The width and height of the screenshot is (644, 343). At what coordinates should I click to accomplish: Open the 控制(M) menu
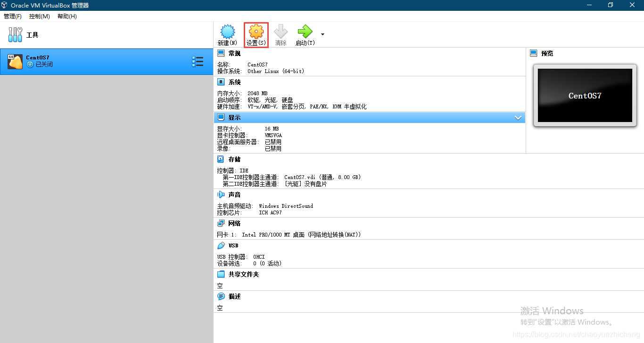(40, 16)
